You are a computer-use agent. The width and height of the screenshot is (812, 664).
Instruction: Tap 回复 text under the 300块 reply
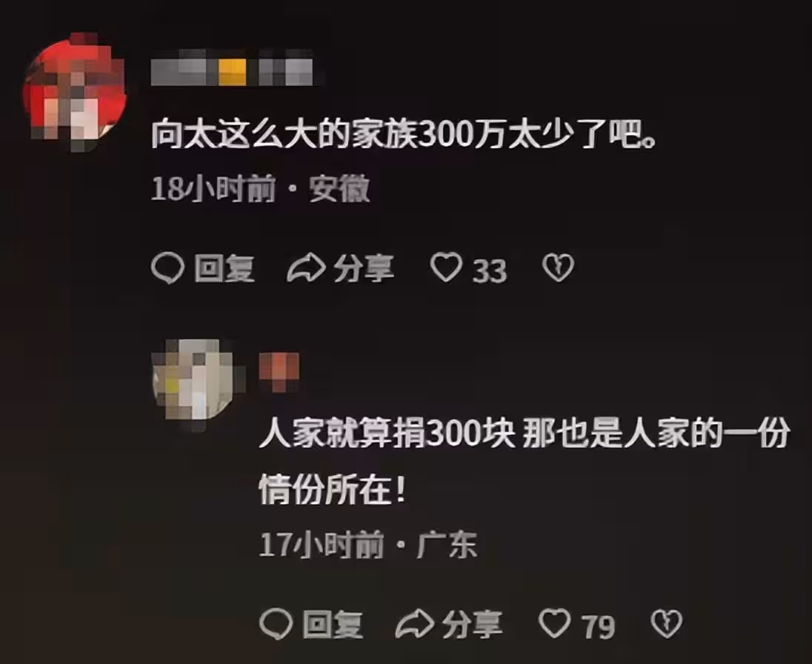pyautogui.click(x=333, y=625)
